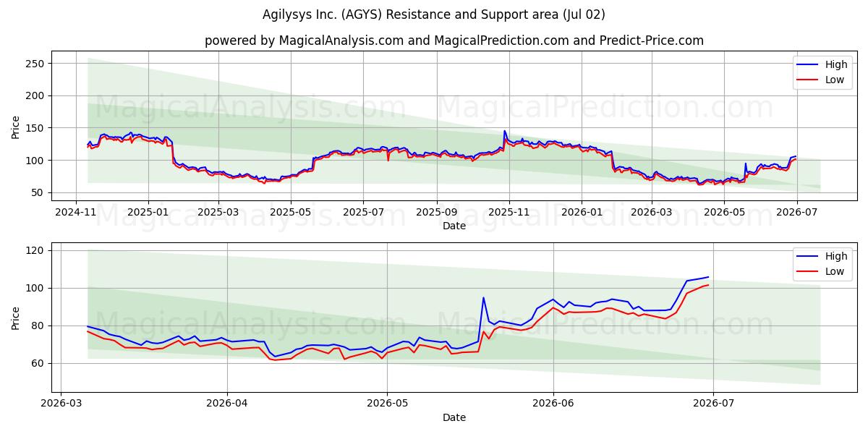This screenshot has width=868, height=434.
Task: Click the '2026-01' x-axis label in top chart
Action: (x=581, y=213)
